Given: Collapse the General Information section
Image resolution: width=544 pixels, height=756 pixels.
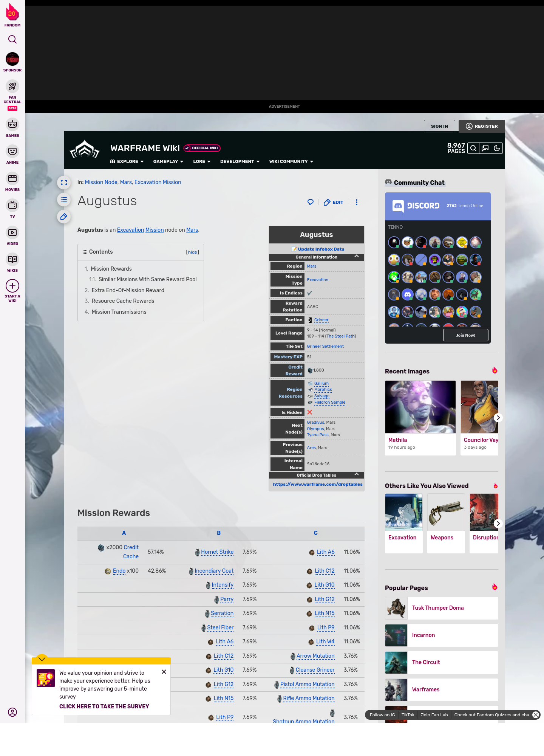Looking at the screenshot, I should pos(357,256).
